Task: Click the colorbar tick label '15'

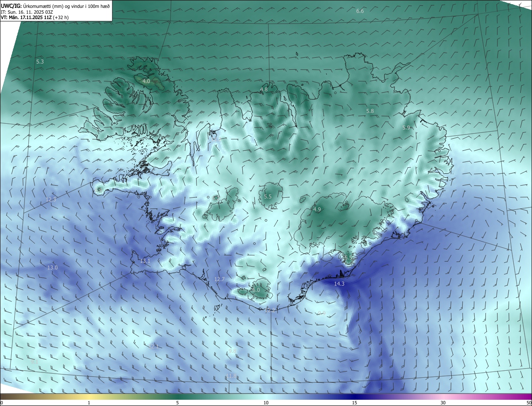Action: pos(355,403)
